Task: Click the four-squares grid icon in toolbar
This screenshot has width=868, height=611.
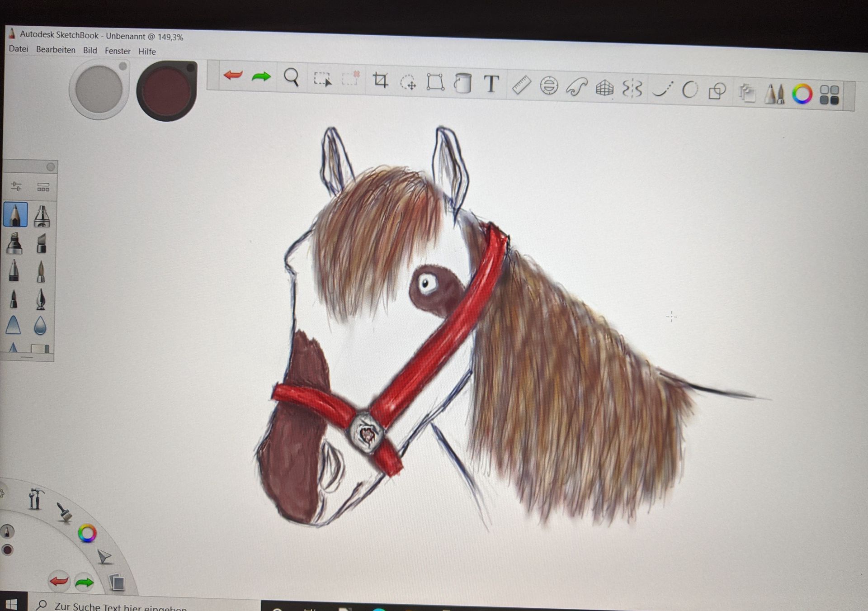Action: [829, 95]
